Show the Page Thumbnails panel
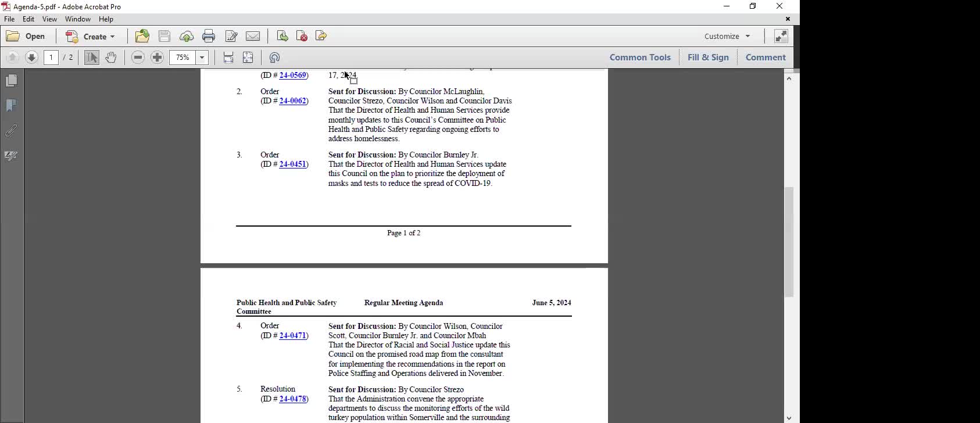The width and height of the screenshot is (980, 423). (11, 80)
